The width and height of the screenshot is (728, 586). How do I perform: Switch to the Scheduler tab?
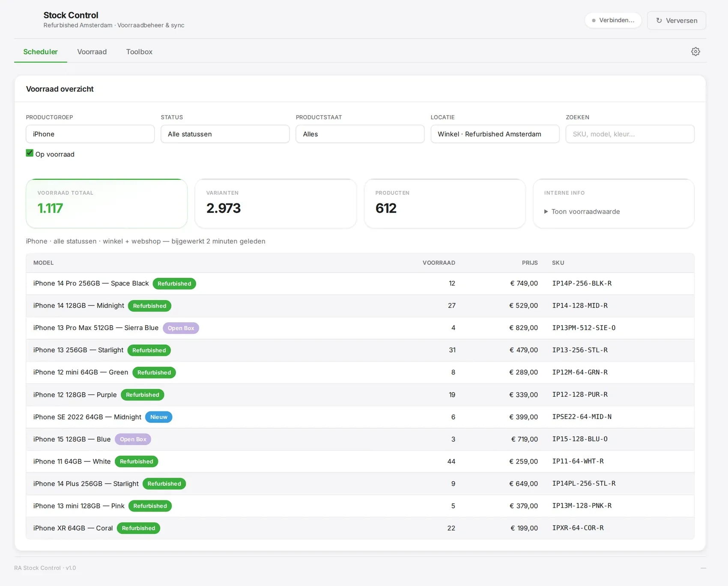(x=40, y=52)
